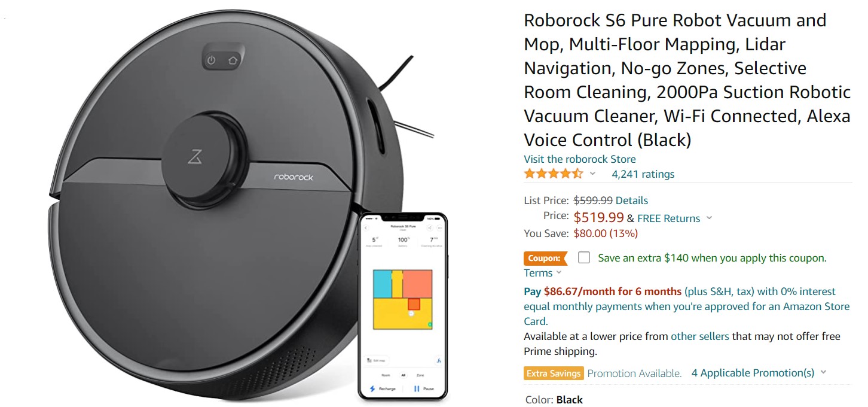The image size is (868, 407).
Task: Click the Extra Savings badge
Action: coord(554,373)
